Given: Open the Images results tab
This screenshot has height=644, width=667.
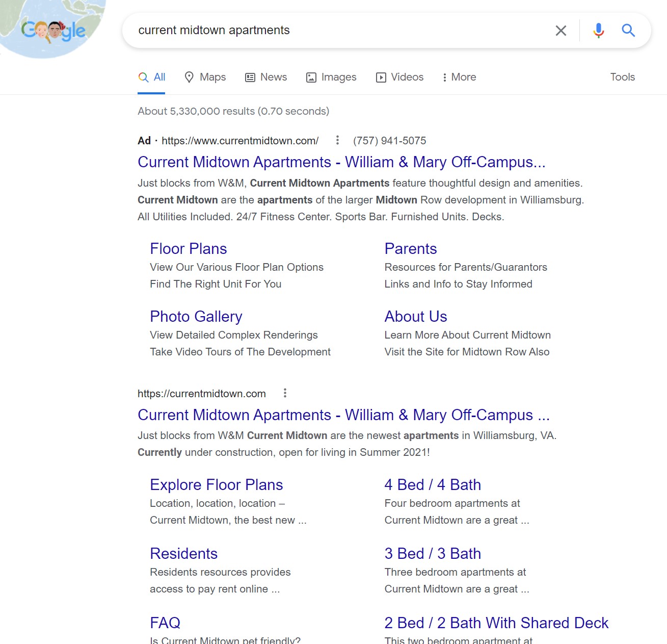Looking at the screenshot, I should [x=331, y=77].
